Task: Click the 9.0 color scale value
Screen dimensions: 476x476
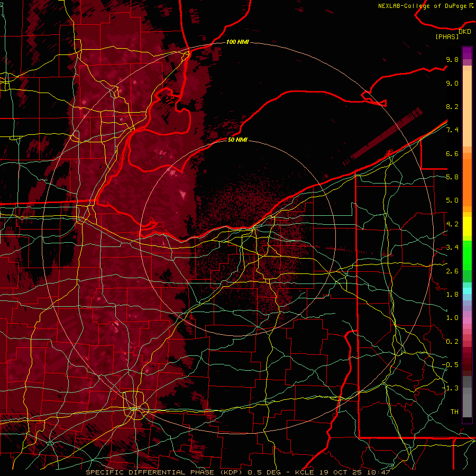Action: pyautogui.click(x=452, y=83)
